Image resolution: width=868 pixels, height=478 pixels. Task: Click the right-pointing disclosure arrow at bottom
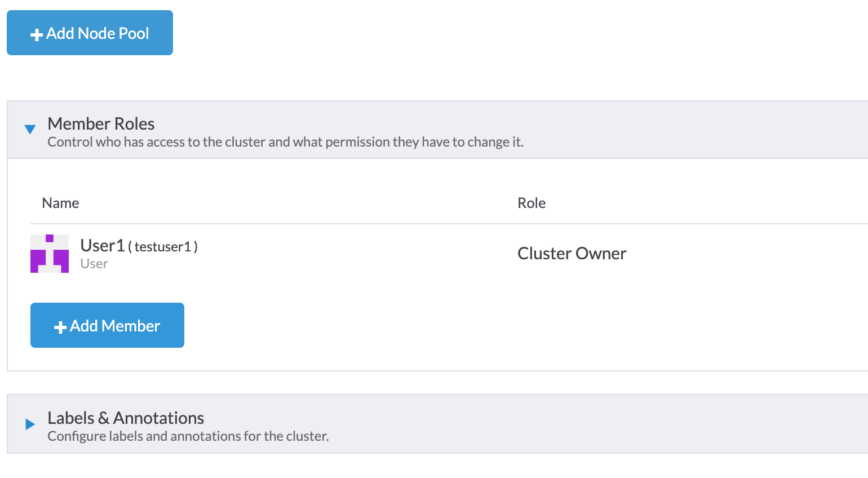point(29,424)
